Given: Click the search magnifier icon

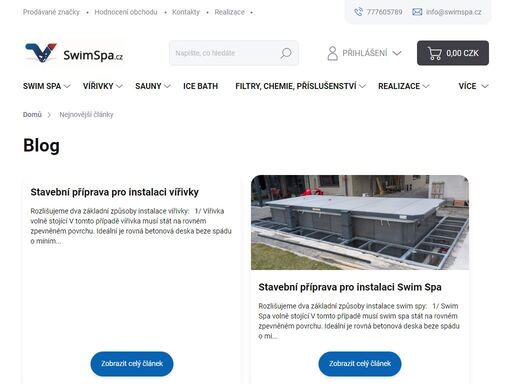Looking at the screenshot, I should [286, 53].
